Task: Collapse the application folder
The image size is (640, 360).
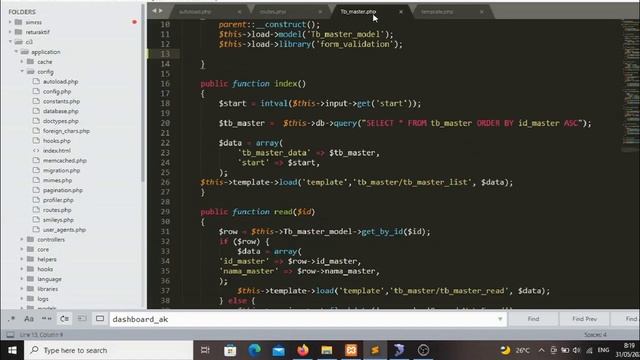Action: tap(16, 52)
